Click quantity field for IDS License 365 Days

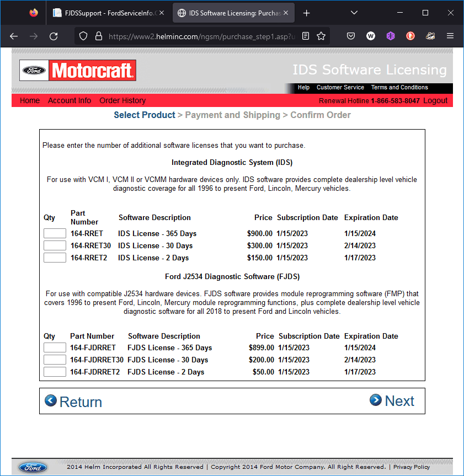click(55, 233)
